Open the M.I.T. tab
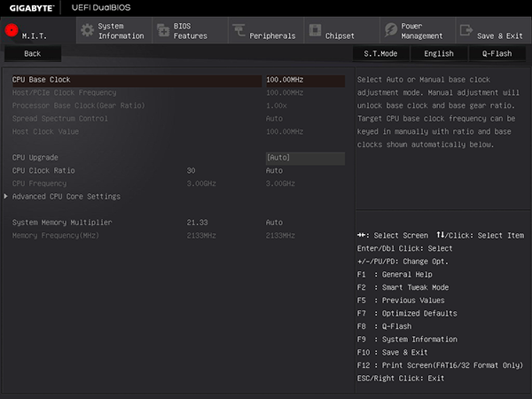532x399 pixels. pos(38,30)
